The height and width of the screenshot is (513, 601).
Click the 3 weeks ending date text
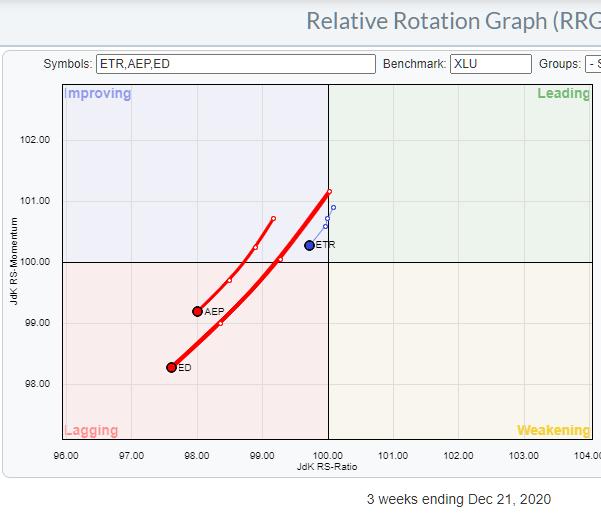point(458,499)
